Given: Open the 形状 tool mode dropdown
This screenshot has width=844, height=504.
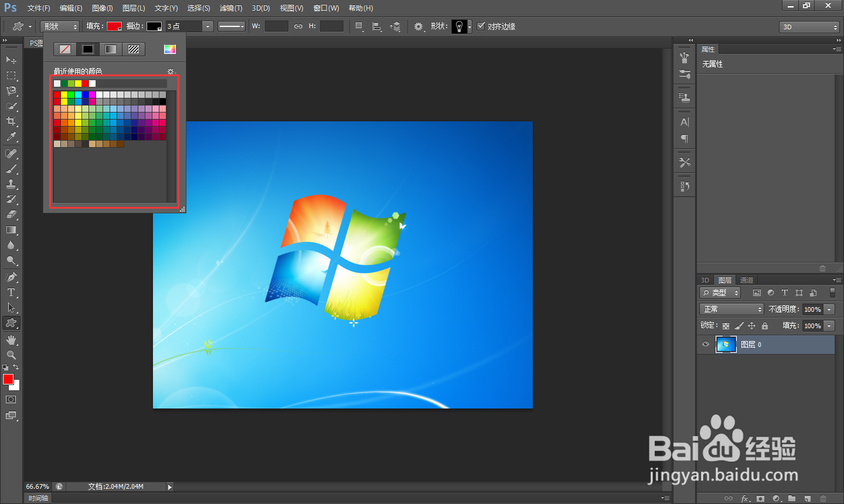Looking at the screenshot, I should pyautogui.click(x=60, y=26).
